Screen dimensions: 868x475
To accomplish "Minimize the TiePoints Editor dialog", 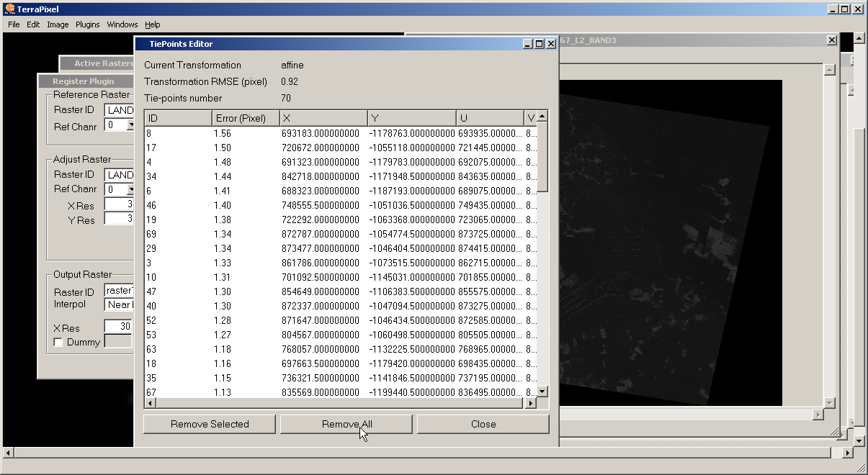I will (x=528, y=44).
